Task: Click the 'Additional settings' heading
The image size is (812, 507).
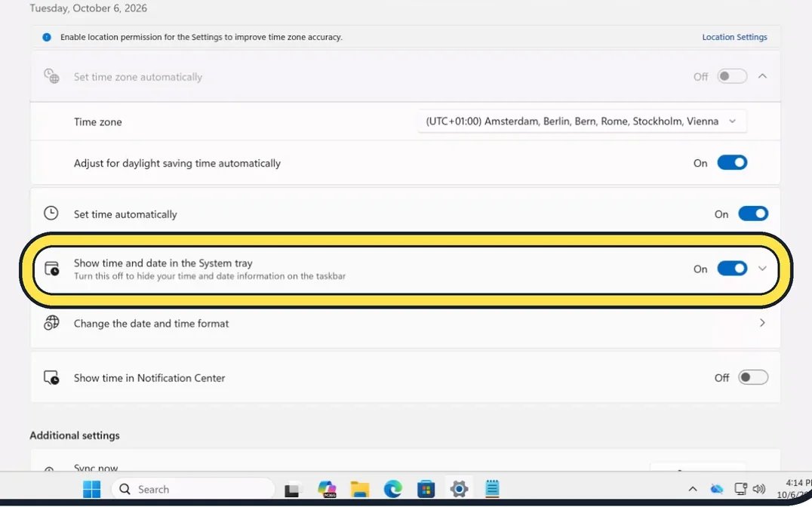Action: click(75, 435)
